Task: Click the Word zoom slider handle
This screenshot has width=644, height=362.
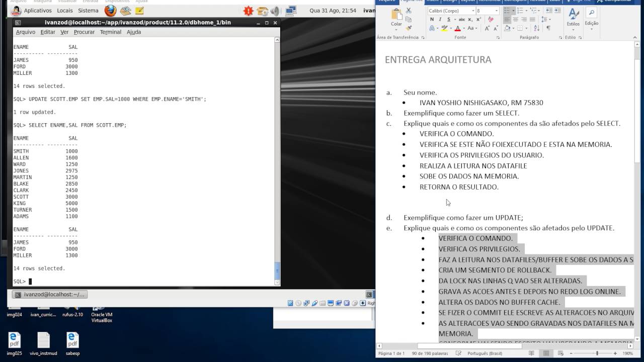Action: 597,353
